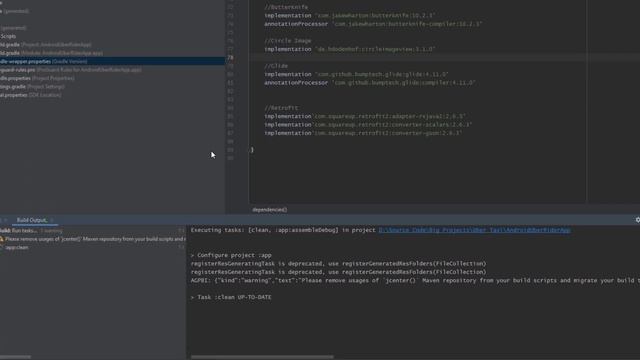
Task: Select gradle-wrapper.properties (Gradle Version)
Action: (x=112, y=61)
